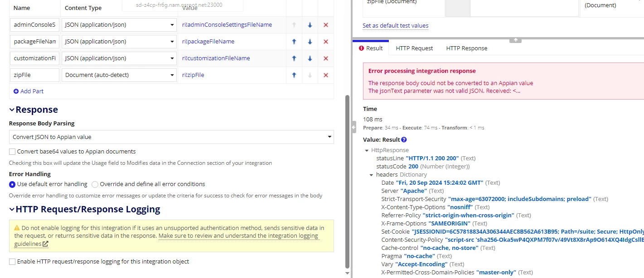The height and width of the screenshot is (278, 644).
Task: Move customizationFileName part up
Action: (x=294, y=58)
